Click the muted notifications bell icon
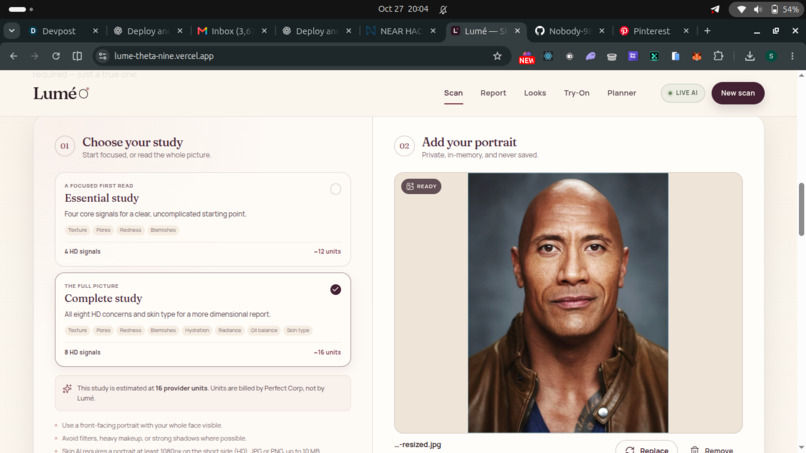The width and height of the screenshot is (806, 453). pyautogui.click(x=443, y=9)
